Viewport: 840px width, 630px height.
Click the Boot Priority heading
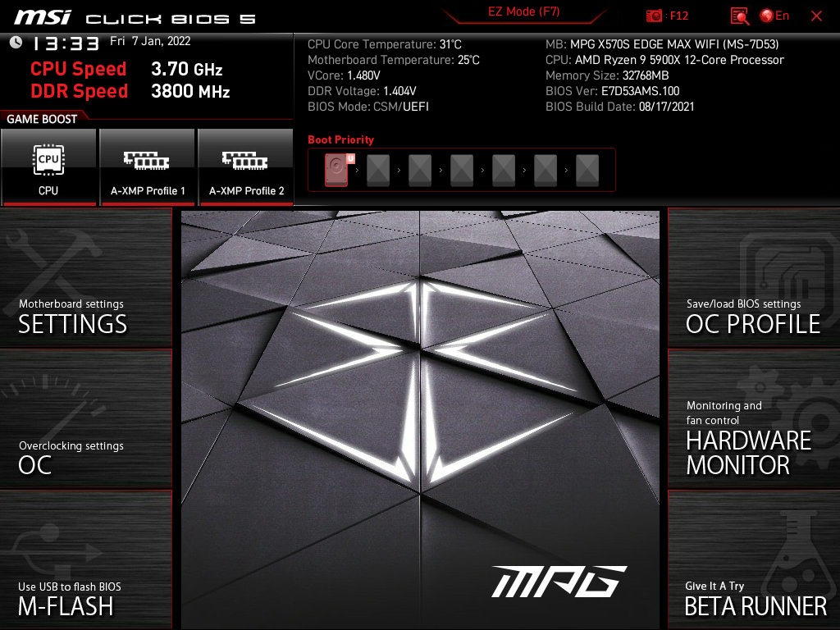click(x=340, y=139)
